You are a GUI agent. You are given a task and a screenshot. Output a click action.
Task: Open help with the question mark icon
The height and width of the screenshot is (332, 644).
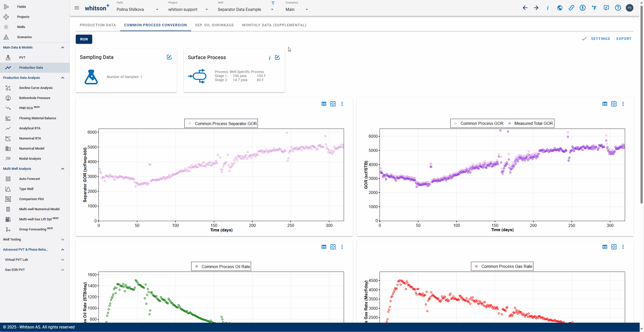click(x=618, y=8)
